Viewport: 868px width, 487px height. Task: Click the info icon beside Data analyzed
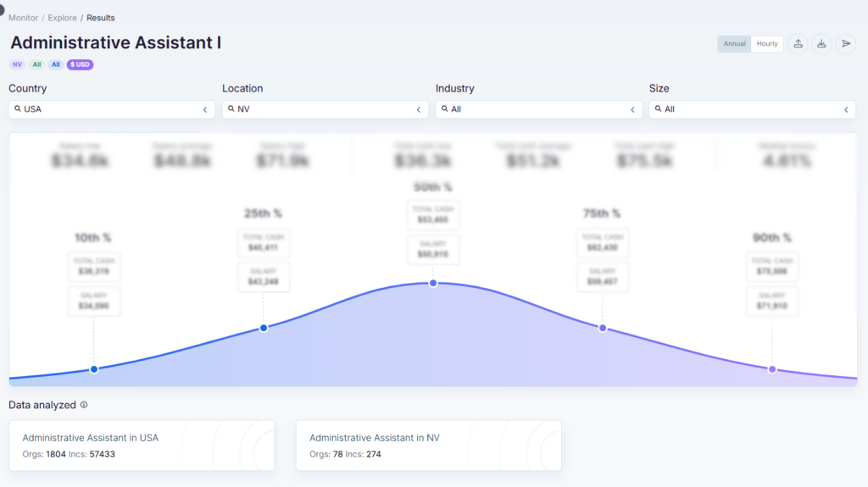coord(84,405)
